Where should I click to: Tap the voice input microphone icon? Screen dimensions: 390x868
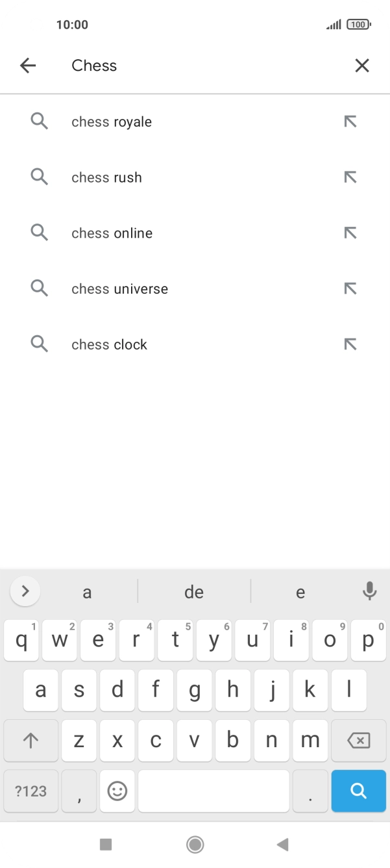(x=369, y=591)
